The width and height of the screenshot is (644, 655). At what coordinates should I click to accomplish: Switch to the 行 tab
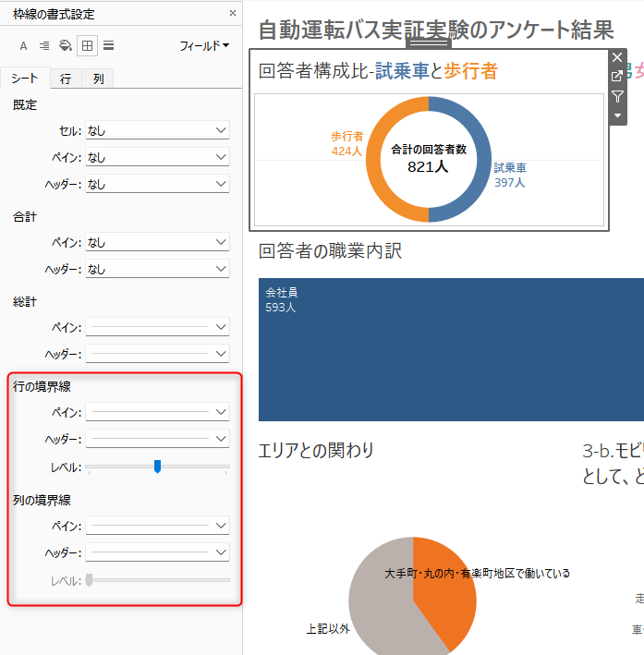[x=66, y=79]
